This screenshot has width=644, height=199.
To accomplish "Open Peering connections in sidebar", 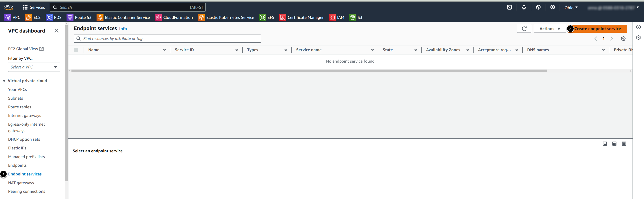I will (x=26, y=192).
